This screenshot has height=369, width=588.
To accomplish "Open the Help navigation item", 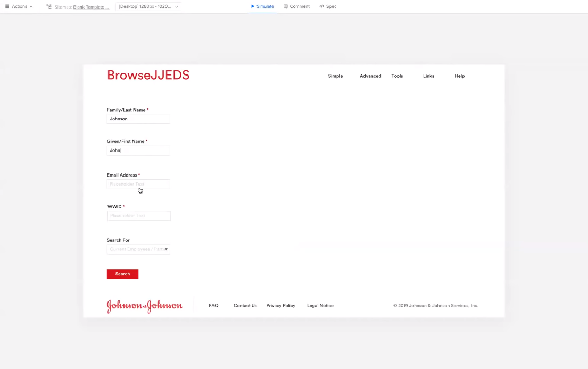I will (459, 76).
